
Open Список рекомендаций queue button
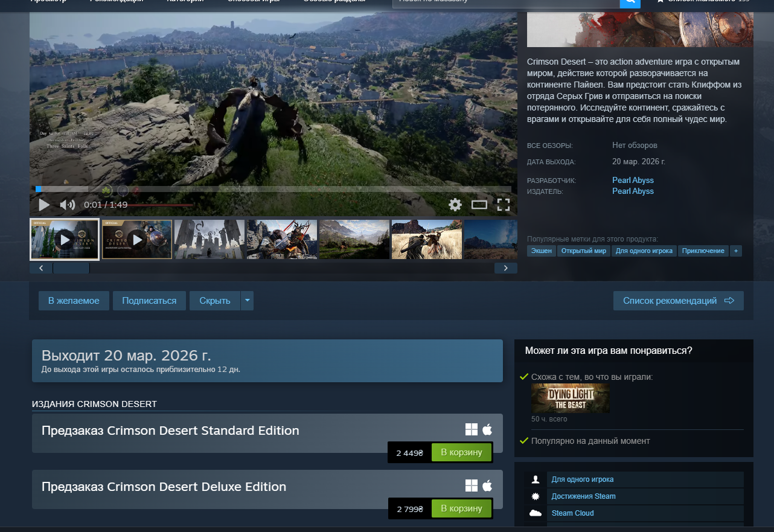pos(679,301)
